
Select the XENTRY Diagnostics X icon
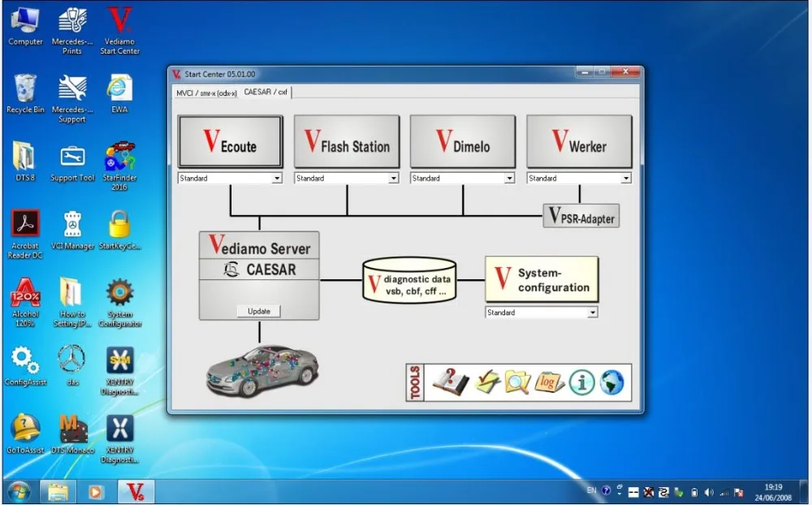pyautogui.click(x=119, y=438)
